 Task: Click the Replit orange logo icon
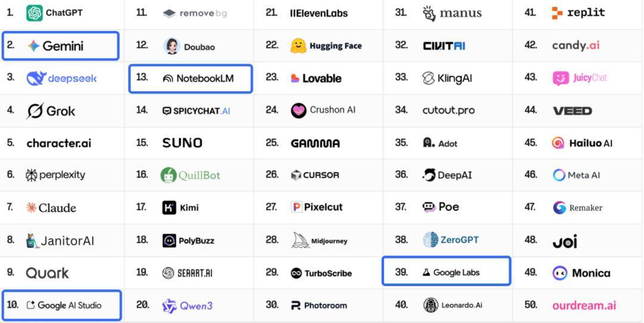[557, 13]
